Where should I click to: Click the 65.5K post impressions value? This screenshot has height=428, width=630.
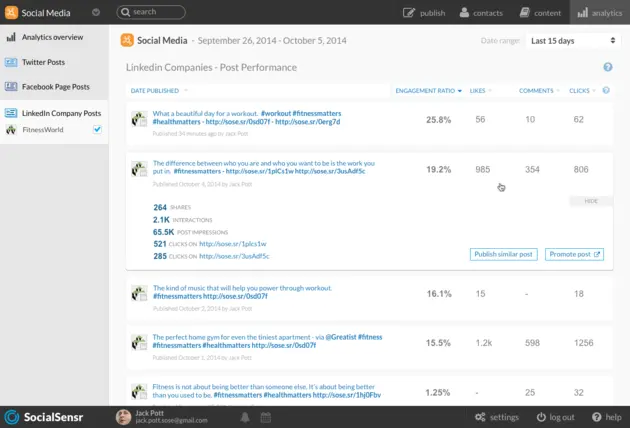163,232
